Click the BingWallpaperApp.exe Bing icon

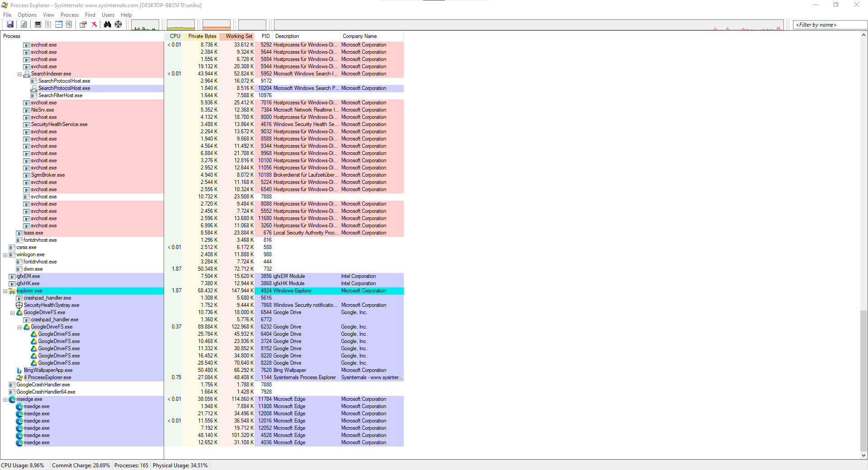(x=19, y=371)
